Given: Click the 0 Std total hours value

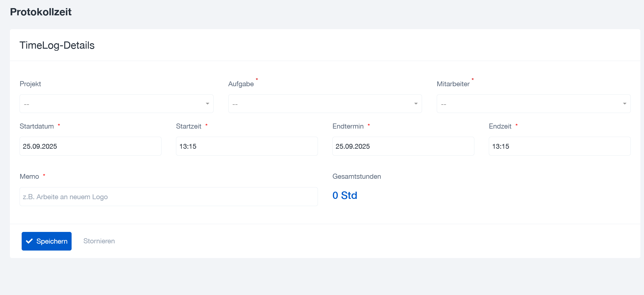Looking at the screenshot, I should (345, 196).
